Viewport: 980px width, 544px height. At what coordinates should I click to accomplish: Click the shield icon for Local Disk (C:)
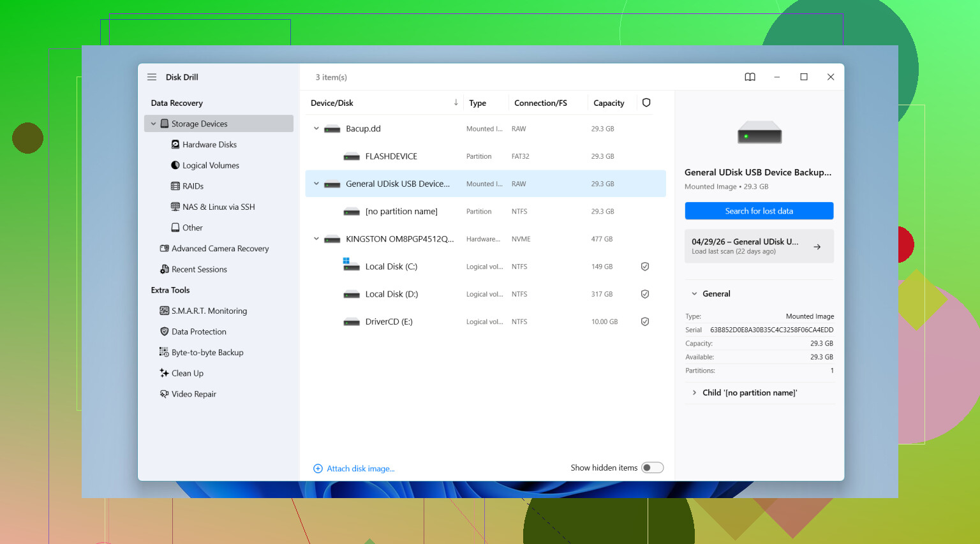point(645,267)
